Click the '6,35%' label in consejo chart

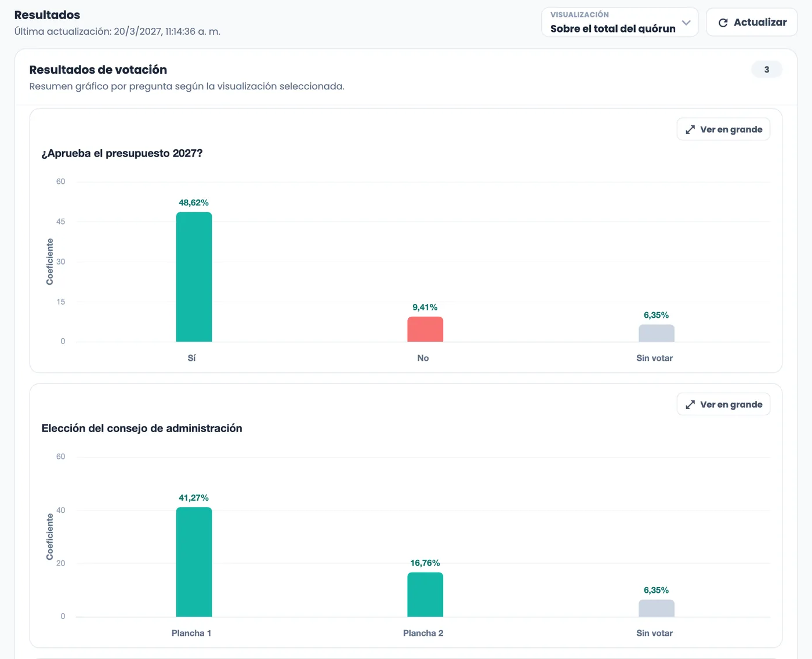pos(657,590)
